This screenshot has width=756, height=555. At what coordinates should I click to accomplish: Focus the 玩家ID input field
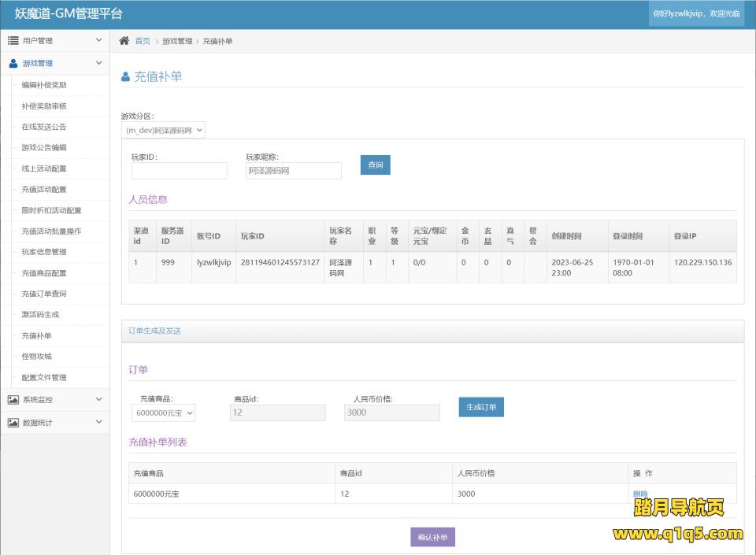[x=179, y=171]
